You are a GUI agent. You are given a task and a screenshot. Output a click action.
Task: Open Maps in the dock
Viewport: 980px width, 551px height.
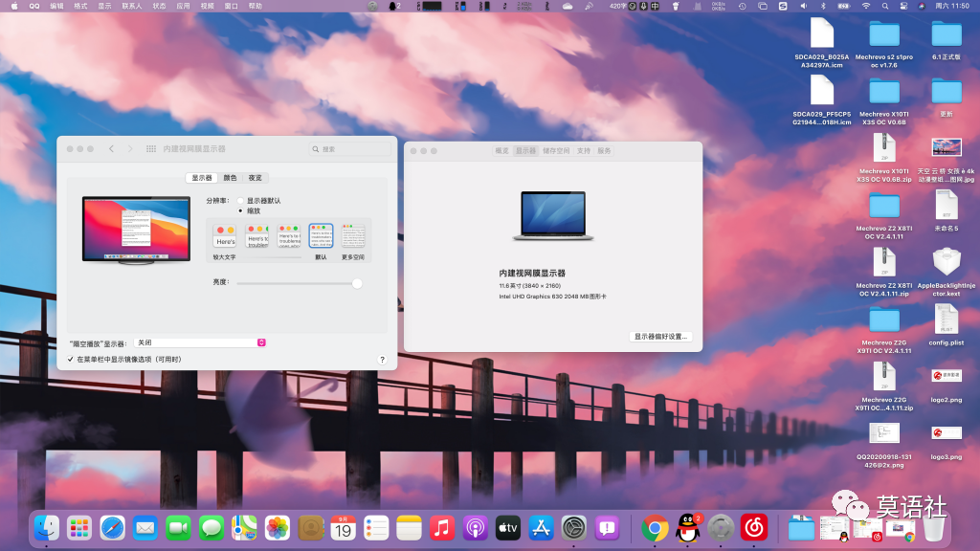(x=244, y=528)
